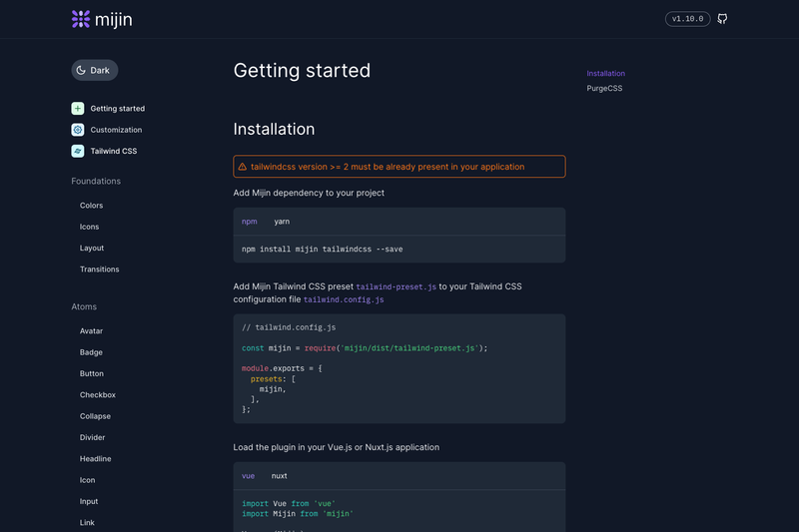Click the mijin wordmark in header
The width and height of the screenshot is (799, 532).
pos(113,20)
